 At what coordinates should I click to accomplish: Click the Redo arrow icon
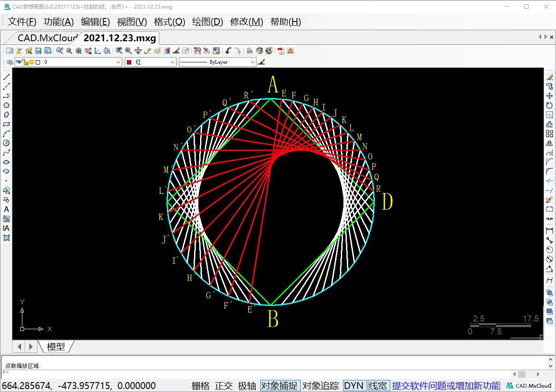pos(238,51)
